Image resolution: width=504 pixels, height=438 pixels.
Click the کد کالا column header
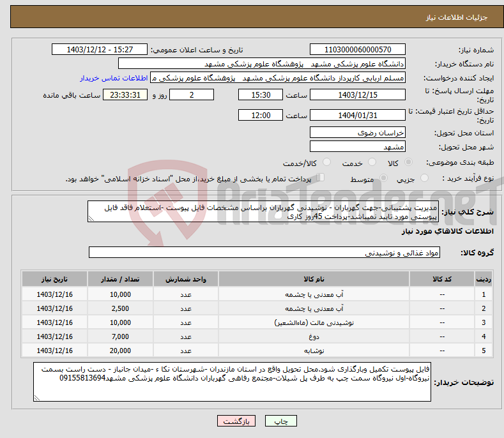442,279
